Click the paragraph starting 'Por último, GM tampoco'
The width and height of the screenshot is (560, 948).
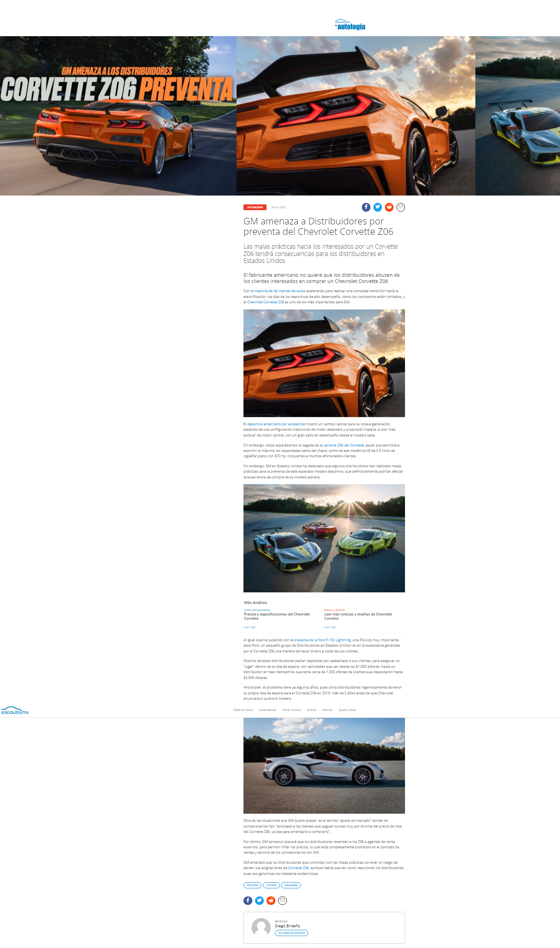[322, 847]
